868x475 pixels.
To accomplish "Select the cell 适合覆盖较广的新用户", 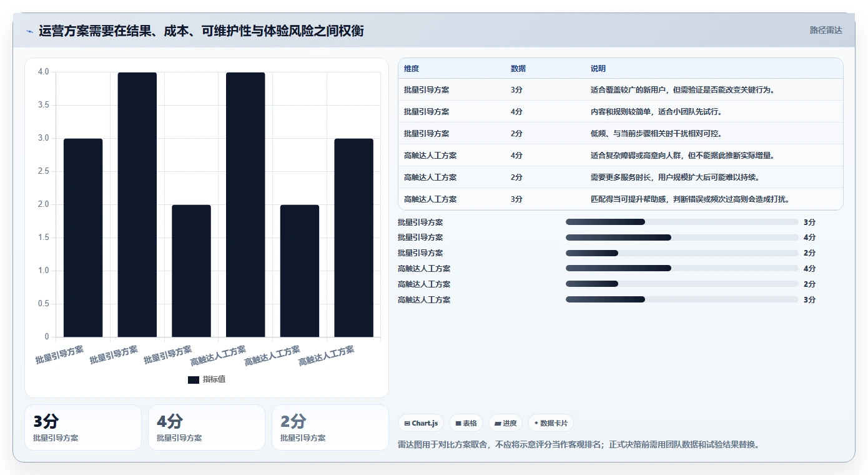I will (683, 90).
